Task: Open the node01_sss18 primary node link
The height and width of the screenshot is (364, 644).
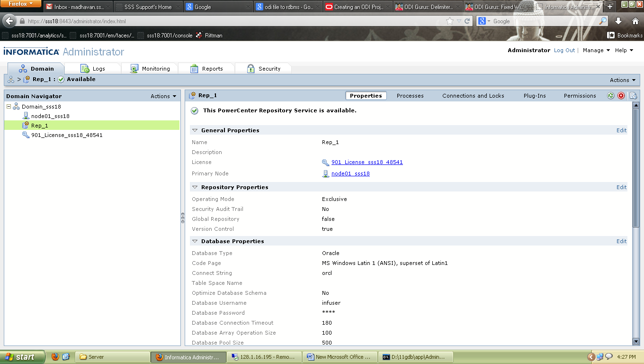Action: [x=350, y=174]
